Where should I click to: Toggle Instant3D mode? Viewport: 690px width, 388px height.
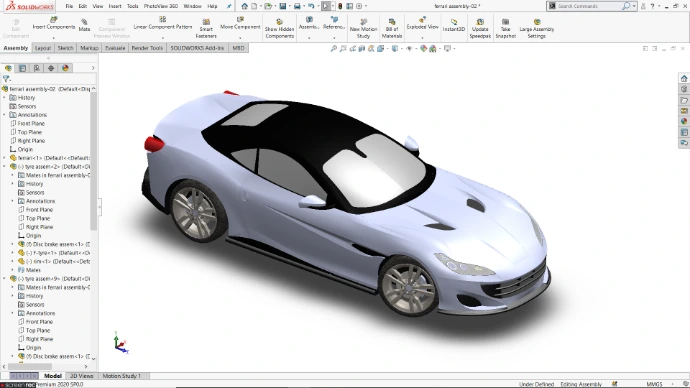coord(453,25)
